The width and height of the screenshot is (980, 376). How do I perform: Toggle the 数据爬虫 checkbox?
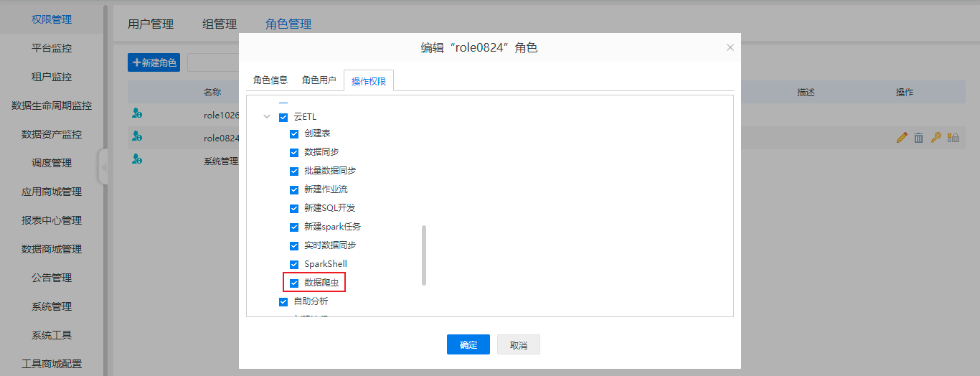click(294, 283)
